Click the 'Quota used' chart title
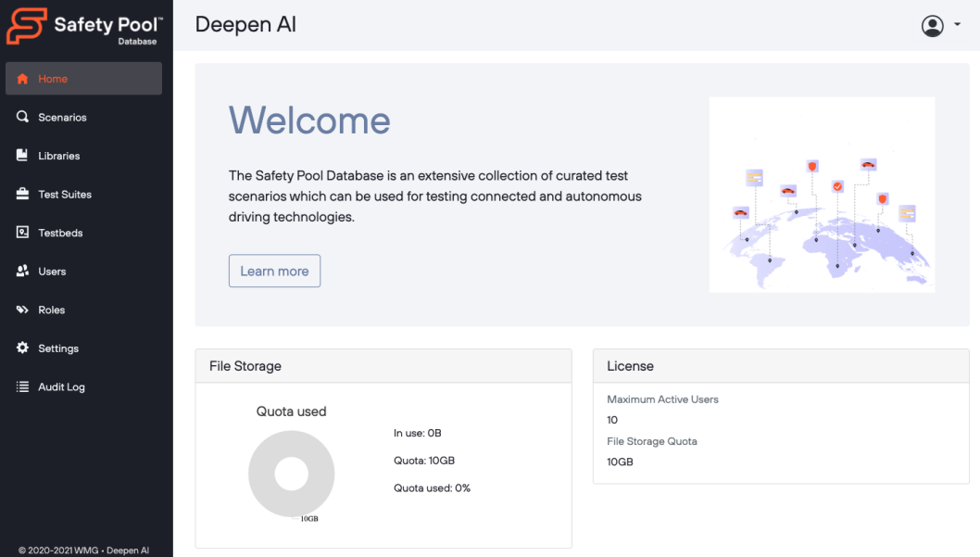The image size is (980, 557). point(291,411)
